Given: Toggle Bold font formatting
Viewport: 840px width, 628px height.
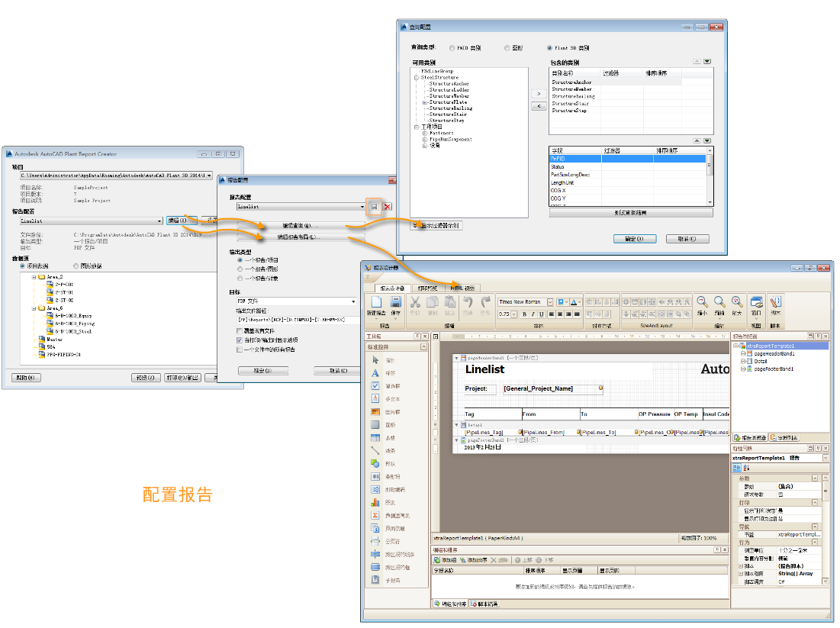Looking at the screenshot, I should [524, 314].
